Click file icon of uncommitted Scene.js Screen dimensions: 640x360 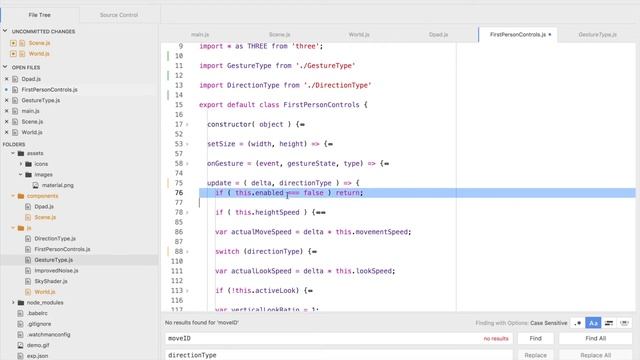pos(22,43)
